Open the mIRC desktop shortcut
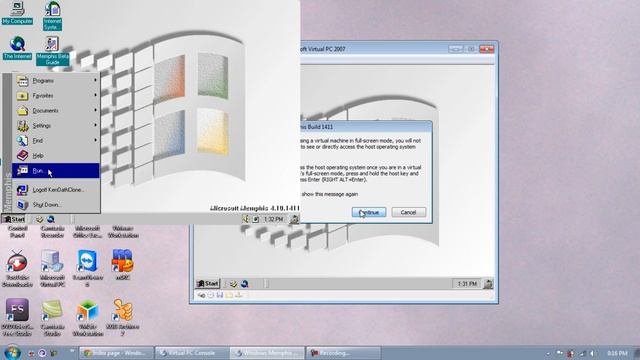The image size is (640, 360). [x=122, y=264]
